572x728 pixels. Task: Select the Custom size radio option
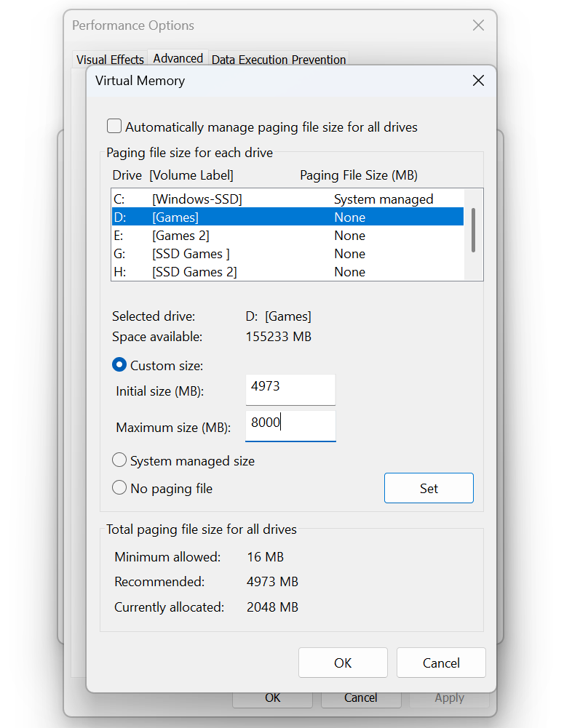(119, 365)
